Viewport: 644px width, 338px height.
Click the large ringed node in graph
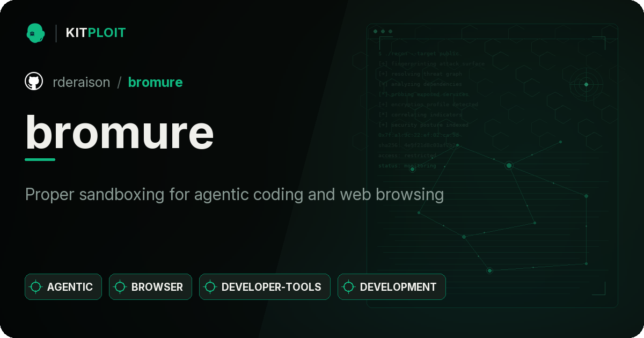coord(509,165)
